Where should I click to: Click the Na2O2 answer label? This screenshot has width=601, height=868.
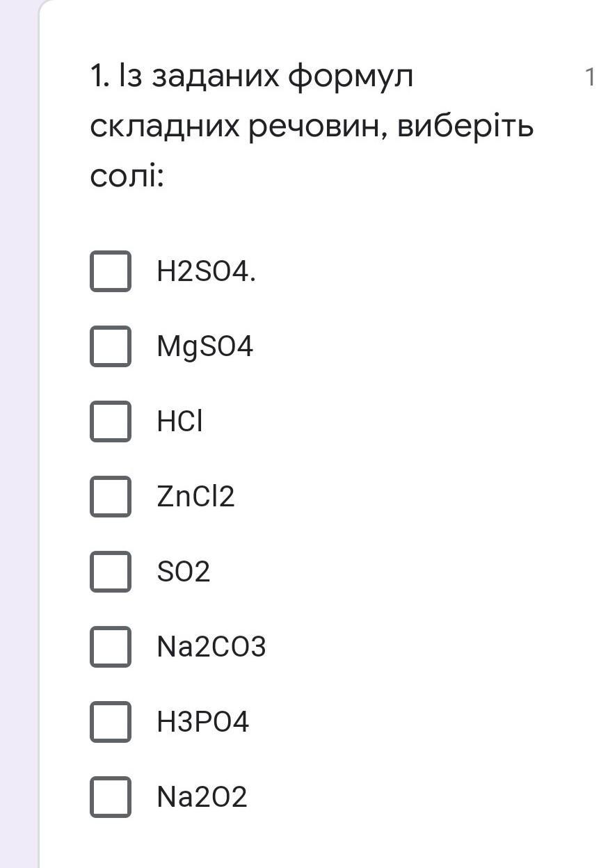tap(202, 798)
